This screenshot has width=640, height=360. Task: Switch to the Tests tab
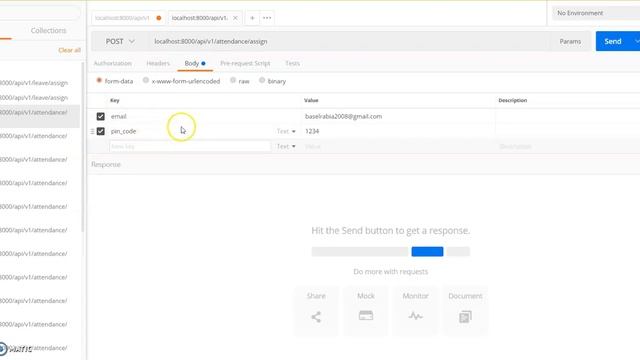pos(292,64)
